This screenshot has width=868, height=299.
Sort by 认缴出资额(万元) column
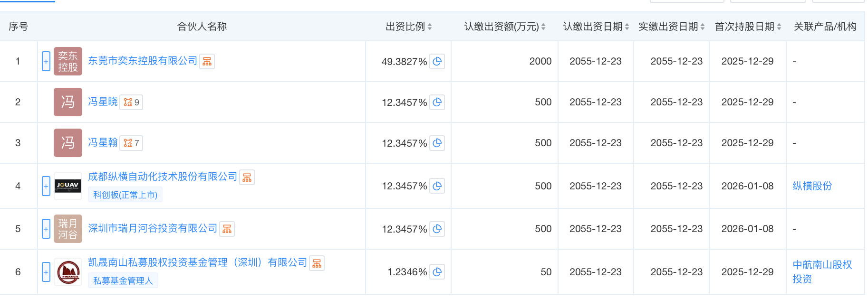click(x=543, y=27)
